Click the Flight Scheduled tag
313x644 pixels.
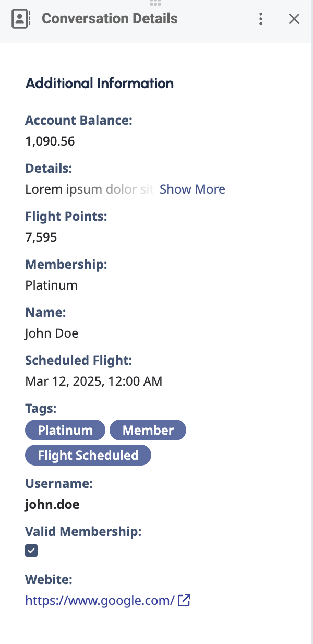pos(88,455)
